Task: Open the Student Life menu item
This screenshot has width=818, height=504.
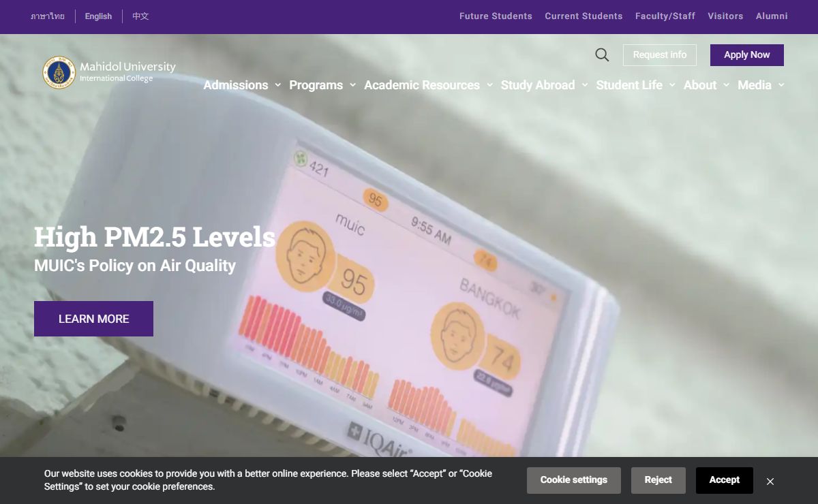Action: coord(629,85)
